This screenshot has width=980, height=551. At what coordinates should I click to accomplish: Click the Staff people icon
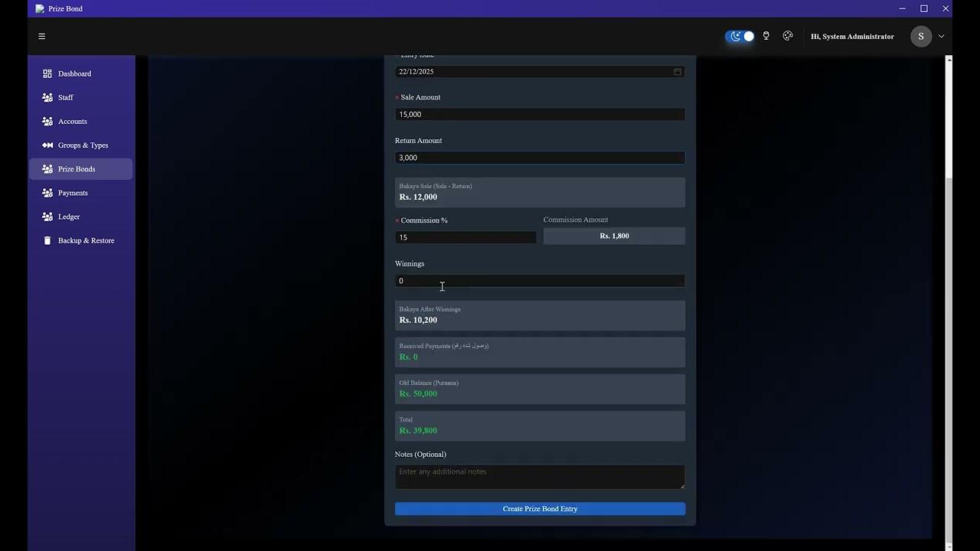[47, 97]
